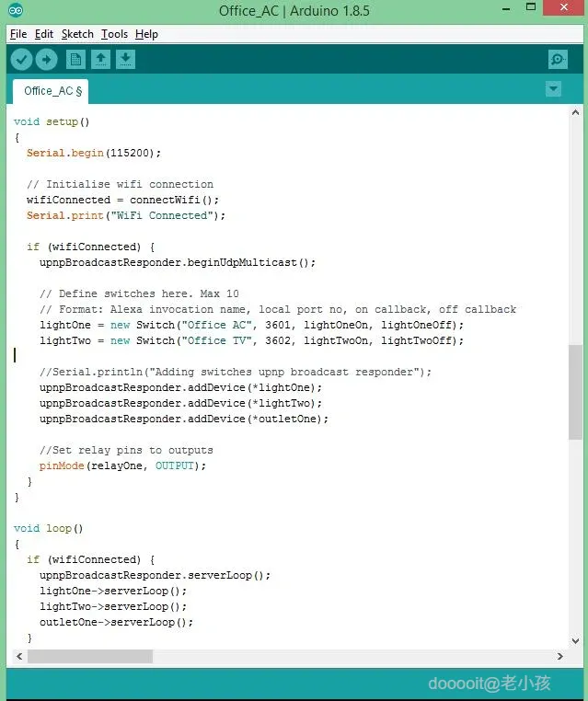Click 'wifiConnected = connectWifi();' line
588x701 pixels.
(122, 200)
